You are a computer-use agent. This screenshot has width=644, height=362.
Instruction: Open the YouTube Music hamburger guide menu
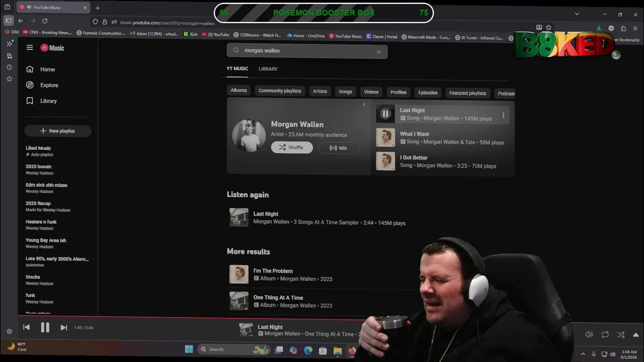point(30,48)
